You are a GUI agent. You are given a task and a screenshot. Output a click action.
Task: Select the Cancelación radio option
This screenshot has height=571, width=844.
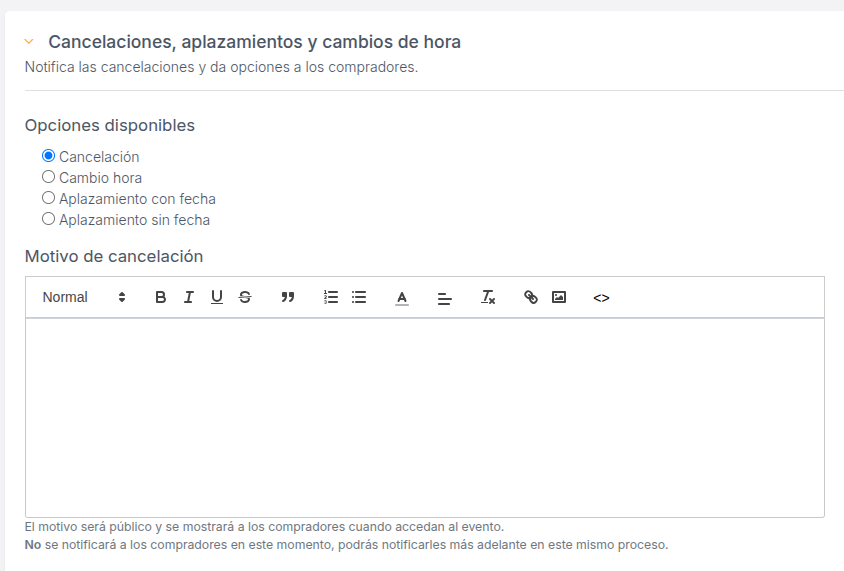coord(48,156)
